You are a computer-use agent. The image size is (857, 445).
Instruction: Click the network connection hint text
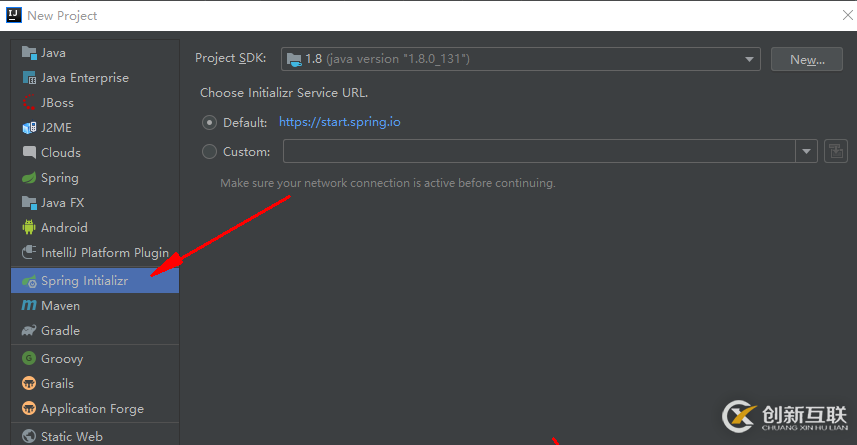point(388,183)
